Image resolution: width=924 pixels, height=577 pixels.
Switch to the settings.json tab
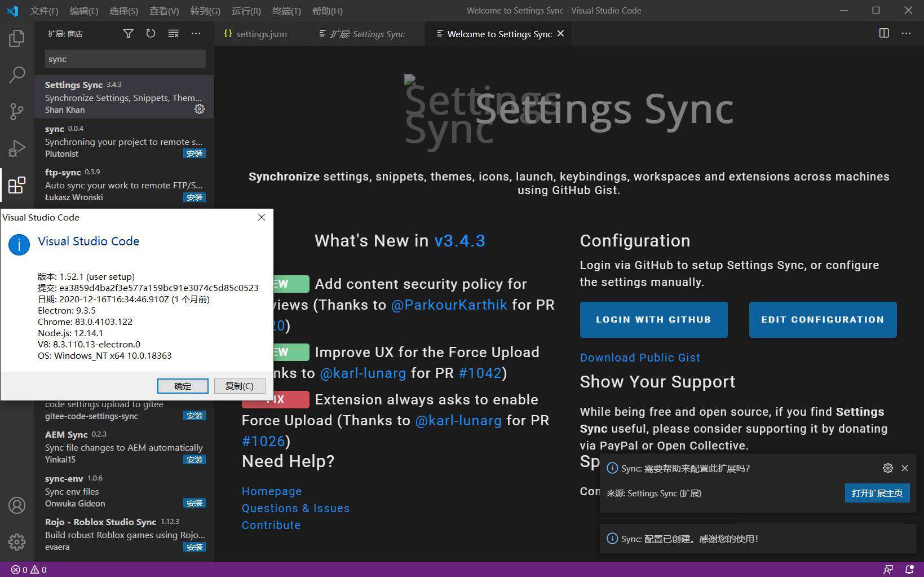click(261, 34)
